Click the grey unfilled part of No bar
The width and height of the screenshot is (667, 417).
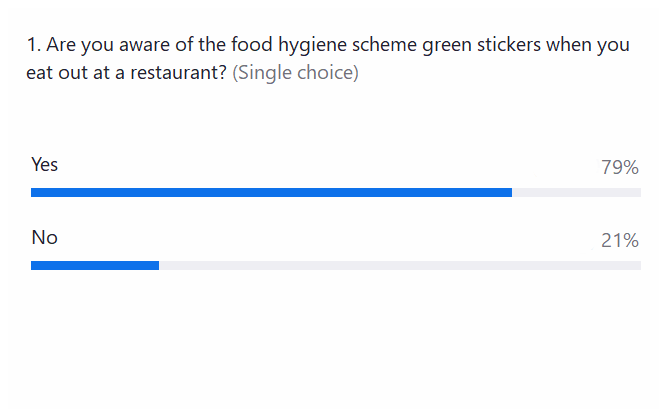point(400,265)
